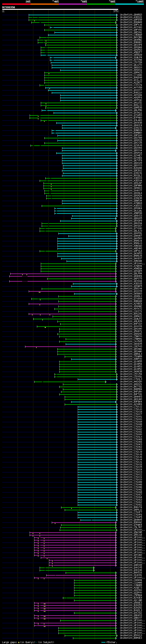
Task: Open hit UniRef100_Q9FE59
Action: click(131, 20)
